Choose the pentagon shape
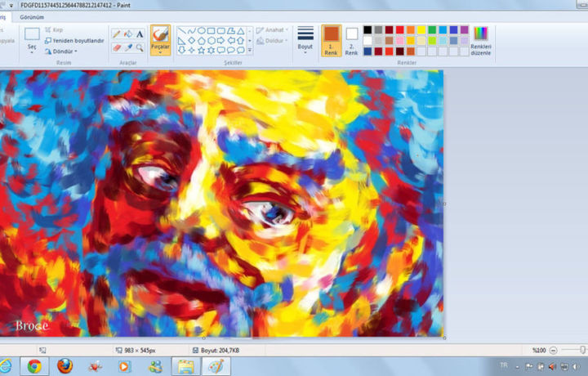 tap(202, 41)
